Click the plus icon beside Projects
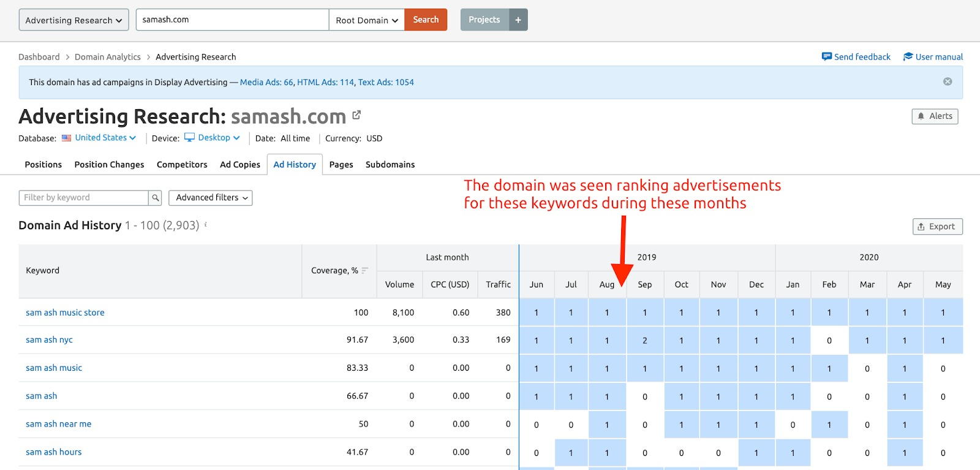The image size is (980, 470). pyautogui.click(x=518, y=20)
